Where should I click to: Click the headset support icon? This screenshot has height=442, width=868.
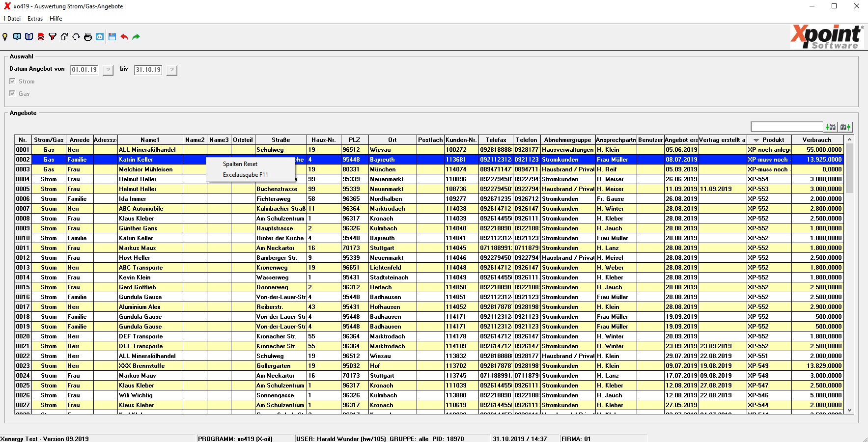tap(76, 37)
